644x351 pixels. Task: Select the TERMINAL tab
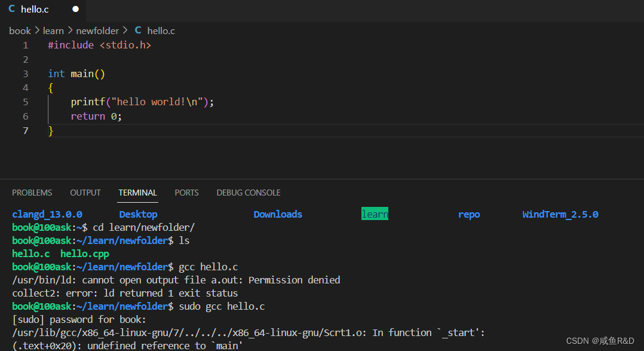137,193
